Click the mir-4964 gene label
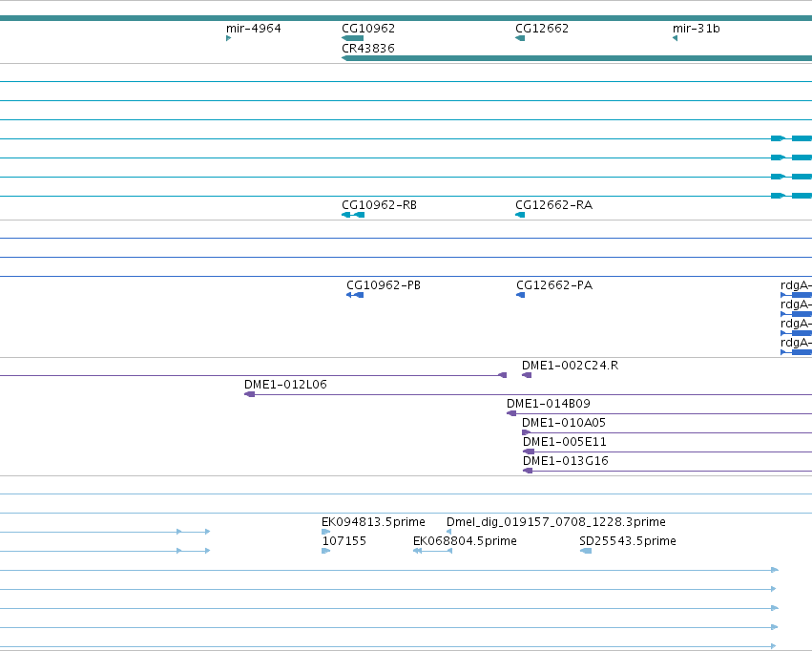 coord(254,29)
